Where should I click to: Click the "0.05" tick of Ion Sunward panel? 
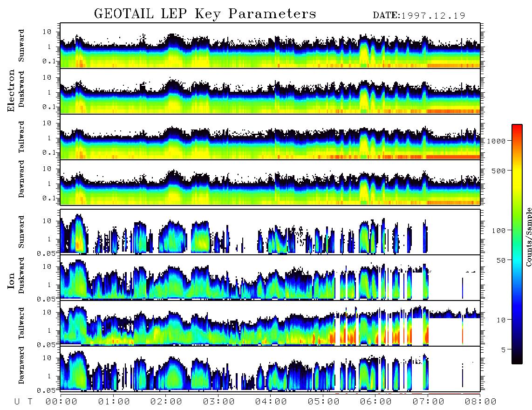[x=47, y=253]
